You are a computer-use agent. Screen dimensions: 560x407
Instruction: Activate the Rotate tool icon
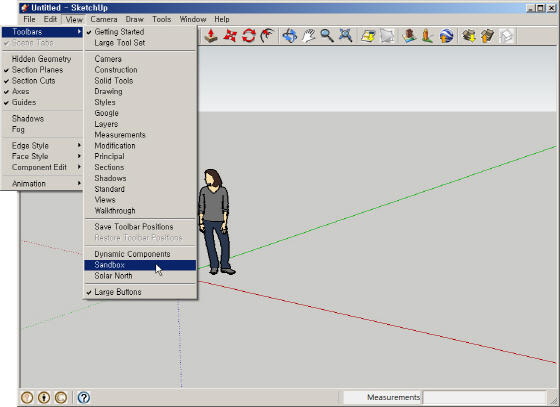click(249, 36)
